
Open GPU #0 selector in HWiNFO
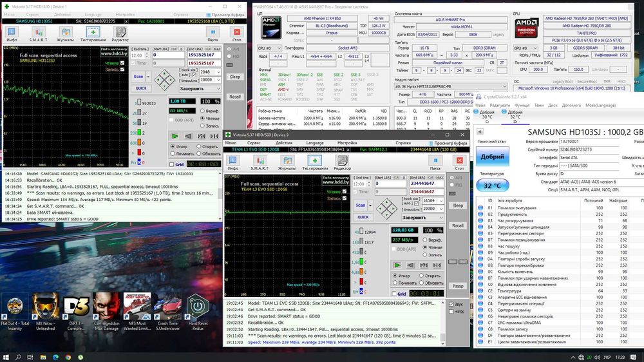click(526, 48)
